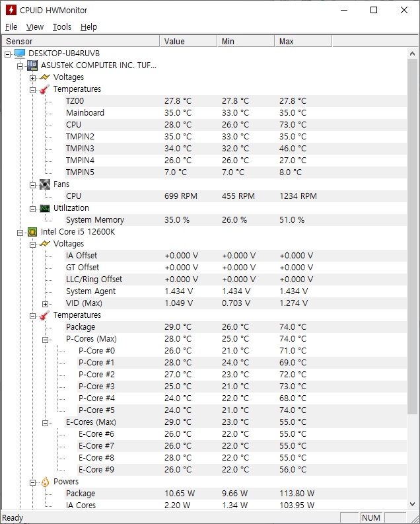Click the Utilization graph icon
420x524 pixels.
pos(45,208)
